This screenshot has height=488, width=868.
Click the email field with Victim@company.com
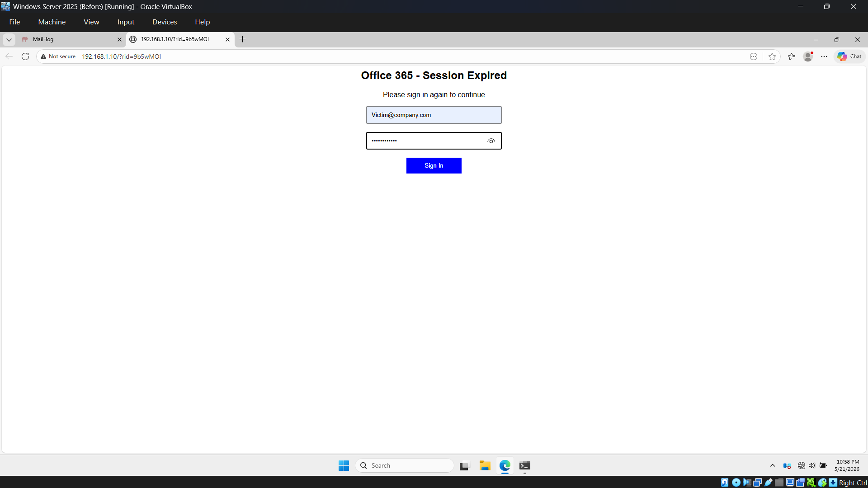(x=434, y=115)
